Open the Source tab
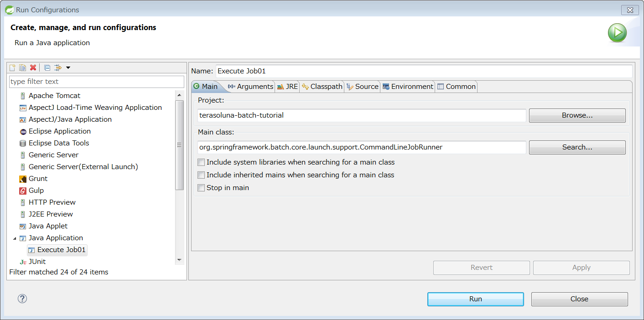This screenshot has height=320, width=644. [363, 87]
